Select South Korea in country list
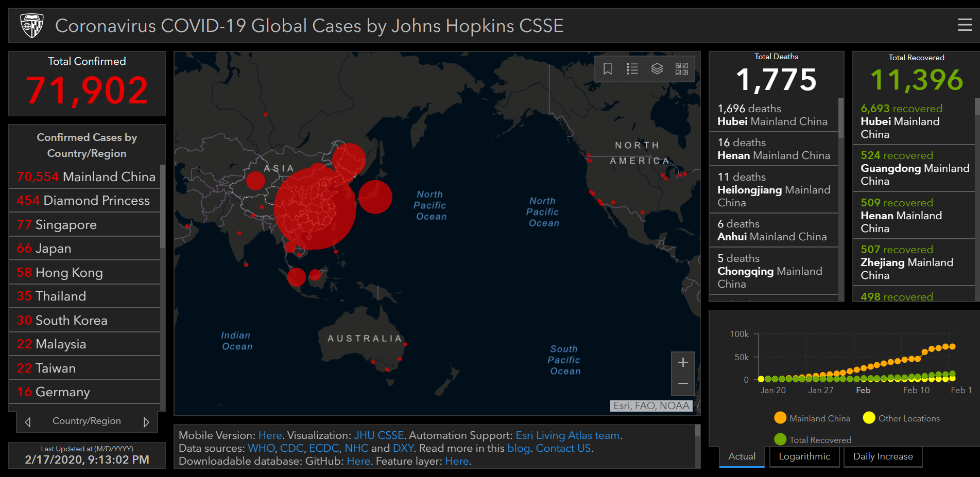Image resolution: width=980 pixels, height=477 pixels. pyautogui.click(x=85, y=320)
